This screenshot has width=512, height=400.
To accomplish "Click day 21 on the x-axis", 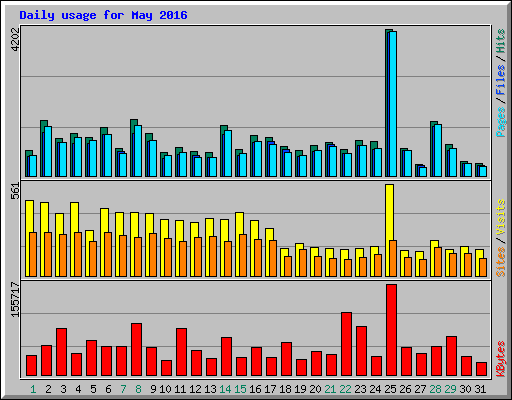I will pos(330,389).
